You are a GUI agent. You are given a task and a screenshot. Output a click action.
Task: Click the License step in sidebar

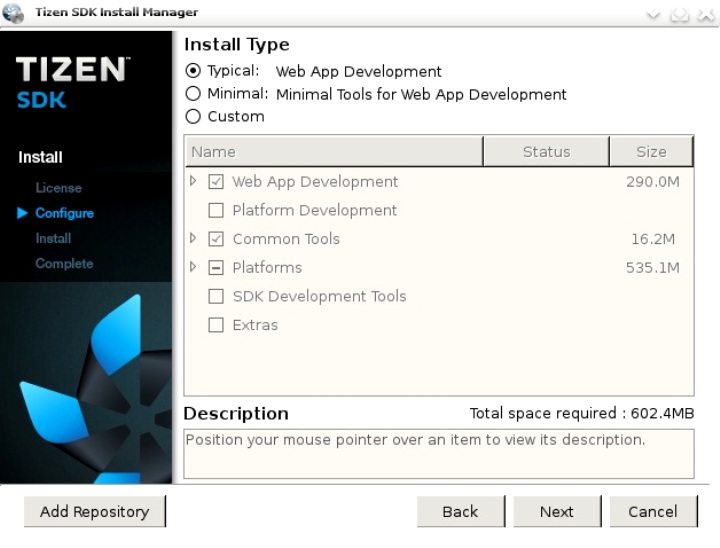[59, 188]
